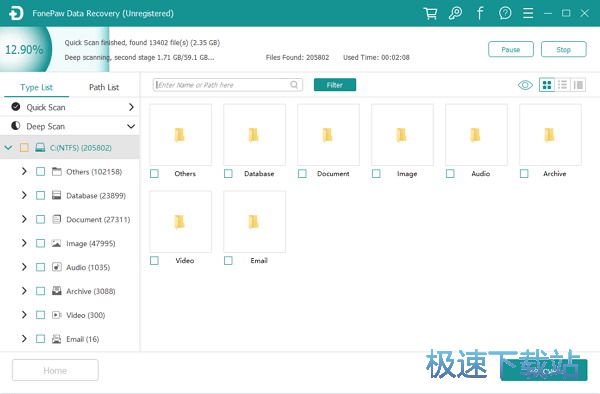Click the Image icon in tree

tap(57, 243)
